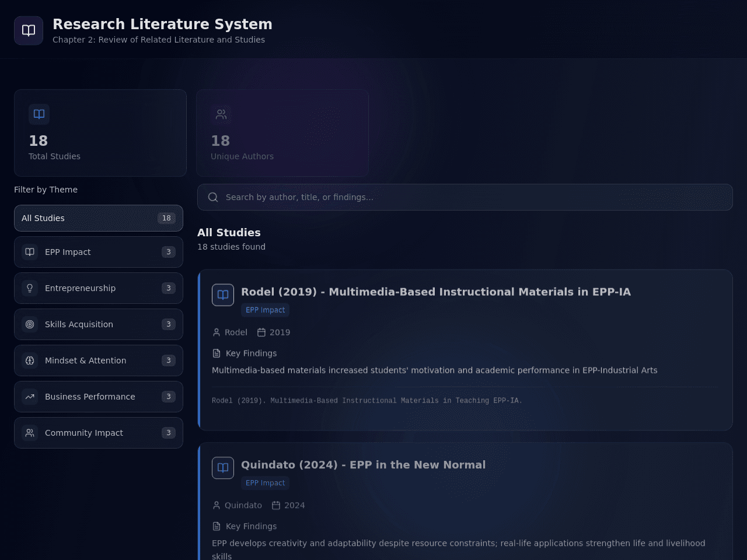Filter by Mindset & Attention theme

coord(99,360)
